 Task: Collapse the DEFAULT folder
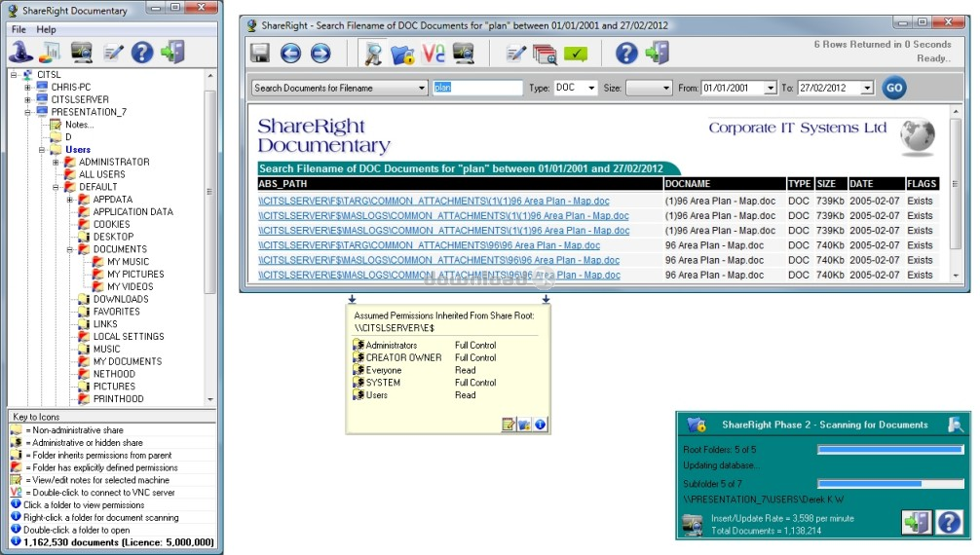pos(56,188)
